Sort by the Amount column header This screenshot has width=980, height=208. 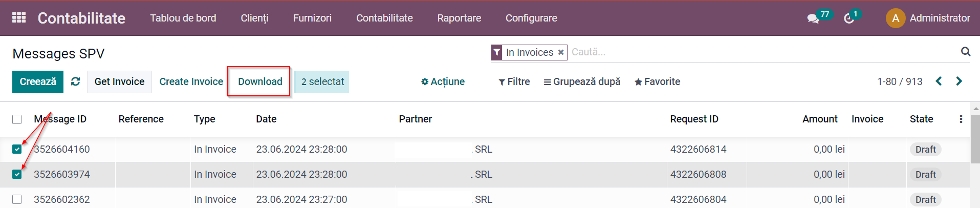point(820,119)
